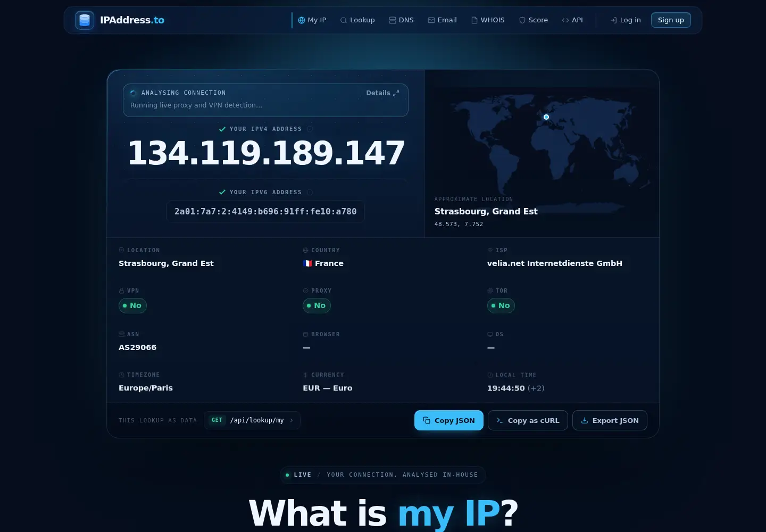Click the Tor No status badge
The height and width of the screenshot is (532, 766).
(501, 305)
